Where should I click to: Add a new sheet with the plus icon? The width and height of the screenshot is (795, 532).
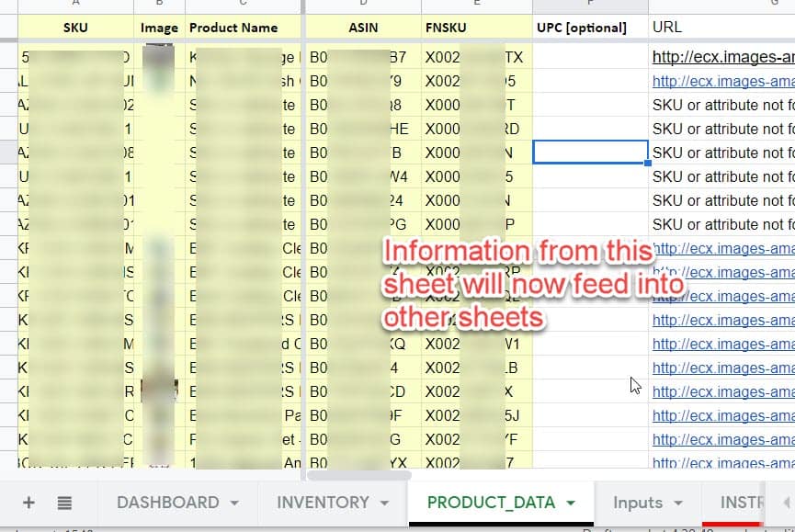tap(28, 503)
